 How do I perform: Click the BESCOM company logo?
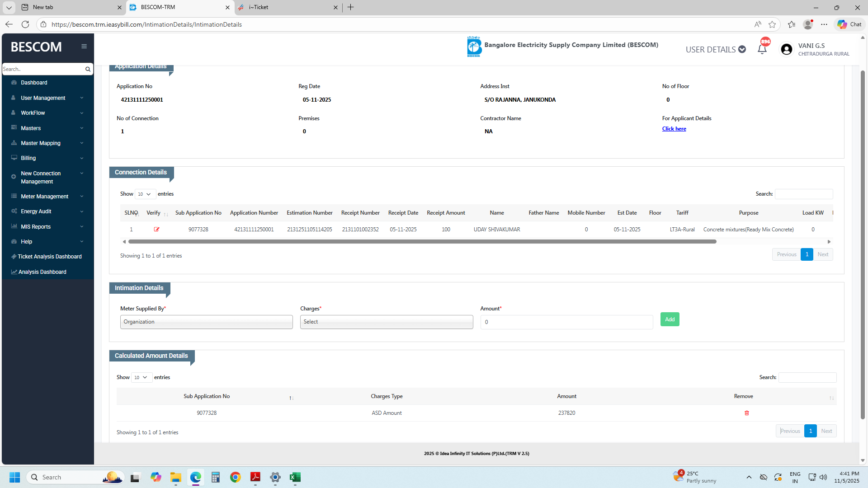[474, 47]
